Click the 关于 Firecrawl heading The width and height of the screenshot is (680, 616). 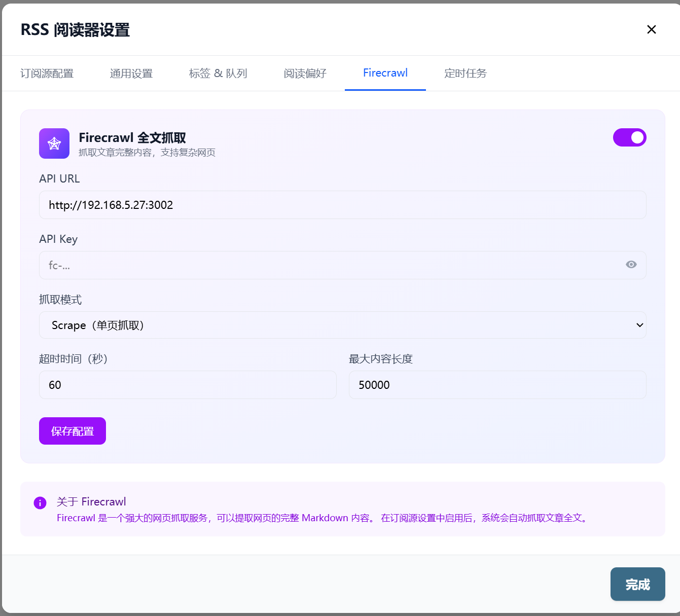click(91, 501)
